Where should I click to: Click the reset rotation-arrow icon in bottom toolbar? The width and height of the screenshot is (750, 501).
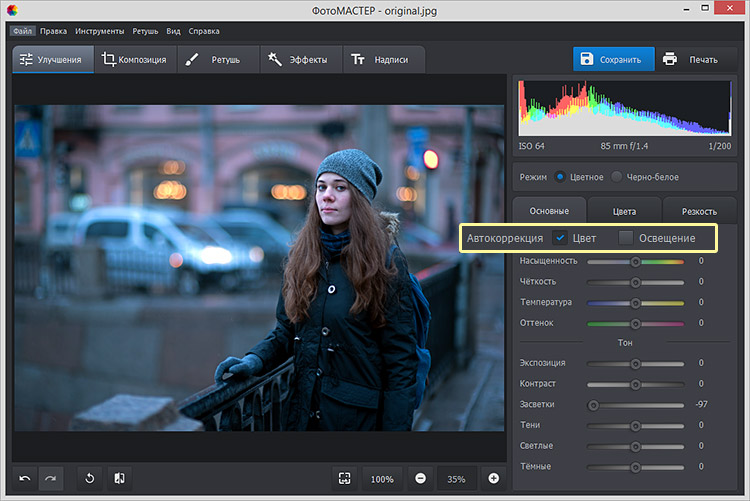90,478
